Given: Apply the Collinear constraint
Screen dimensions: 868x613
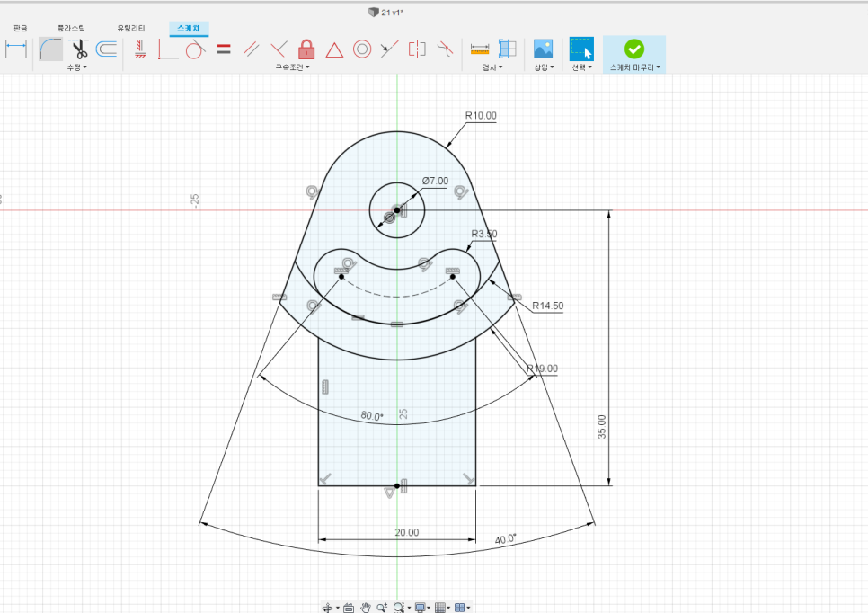Looking at the screenshot, I should point(390,49).
